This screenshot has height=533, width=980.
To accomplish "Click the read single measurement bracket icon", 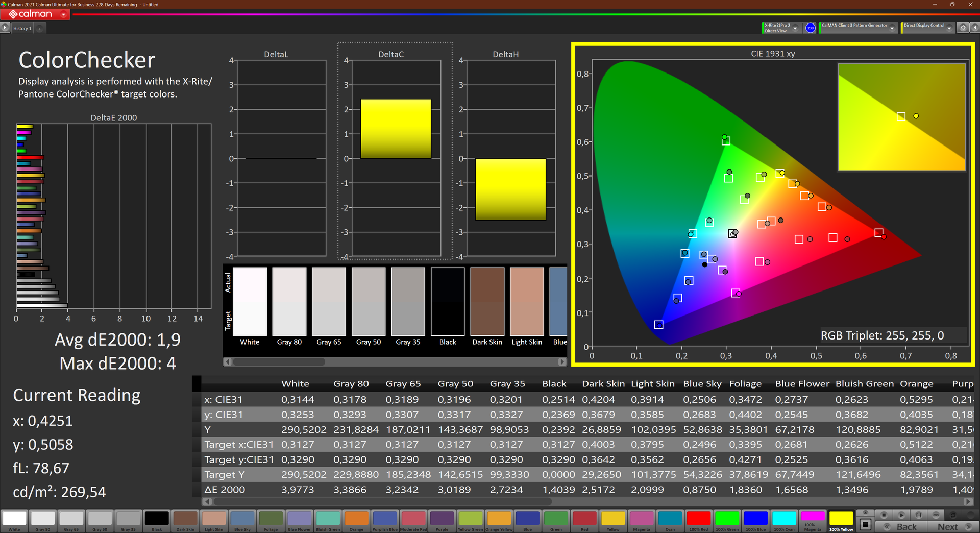I will pos(919,515).
